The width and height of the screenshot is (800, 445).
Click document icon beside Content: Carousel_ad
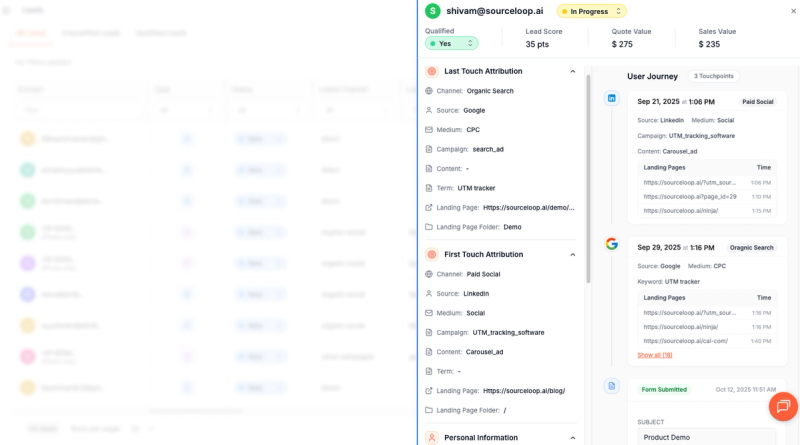(x=429, y=352)
